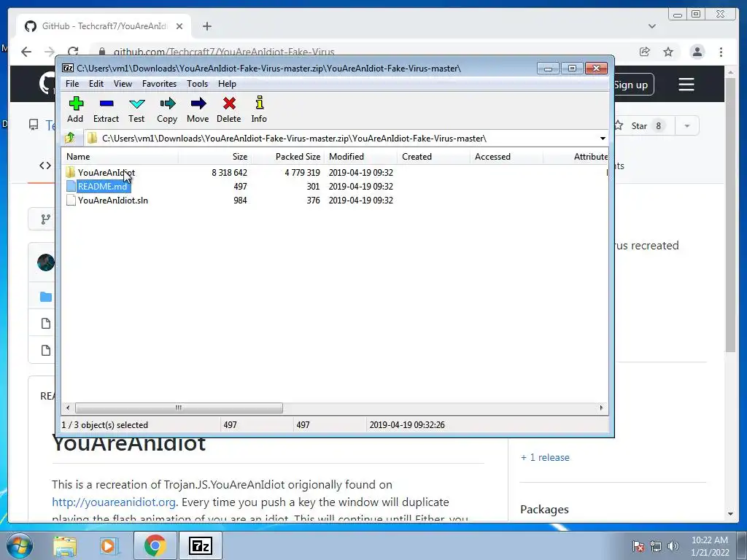Open the Edit menu
Screen dimensions: 747x560
(96, 83)
